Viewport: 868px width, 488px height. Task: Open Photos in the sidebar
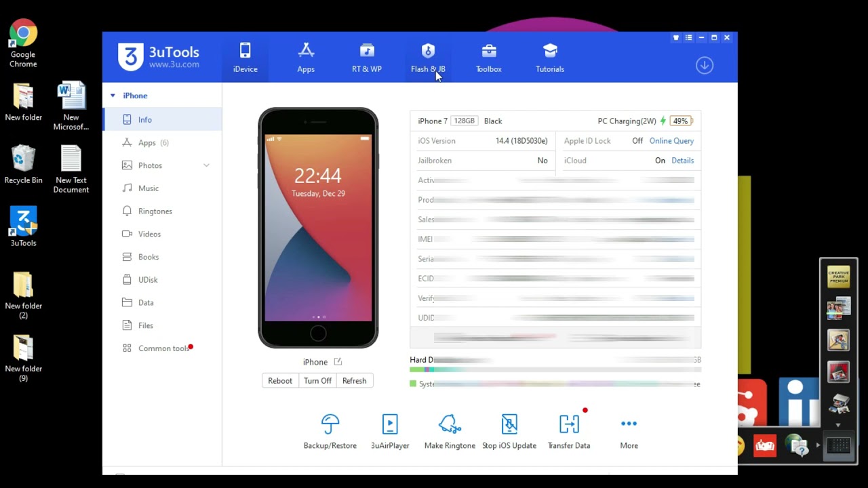click(x=162, y=165)
